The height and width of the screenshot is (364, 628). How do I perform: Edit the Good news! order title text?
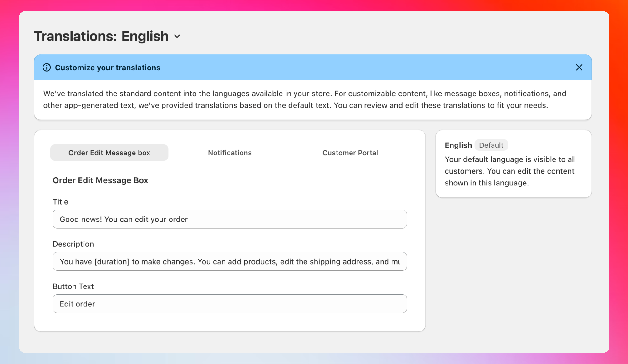tap(124, 219)
